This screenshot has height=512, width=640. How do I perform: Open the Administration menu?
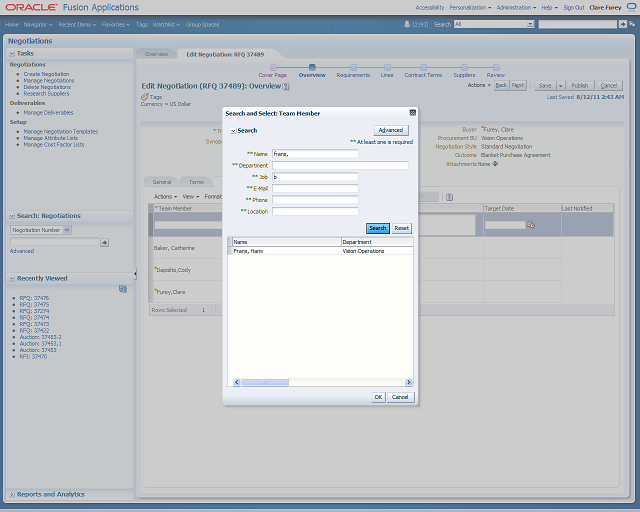[516, 7]
